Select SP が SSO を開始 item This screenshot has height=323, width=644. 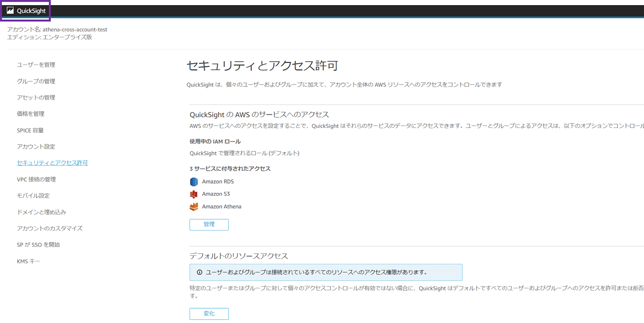[x=38, y=245]
